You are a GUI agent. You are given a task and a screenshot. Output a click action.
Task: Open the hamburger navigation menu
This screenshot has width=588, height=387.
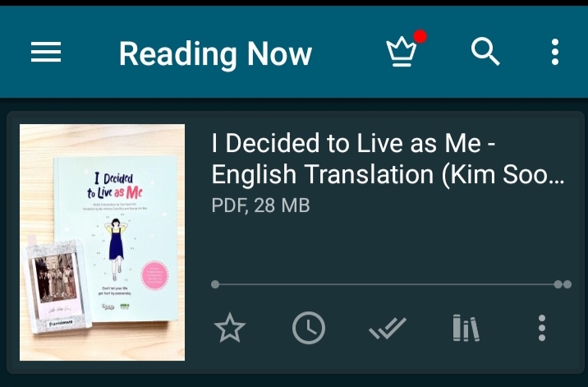click(46, 53)
